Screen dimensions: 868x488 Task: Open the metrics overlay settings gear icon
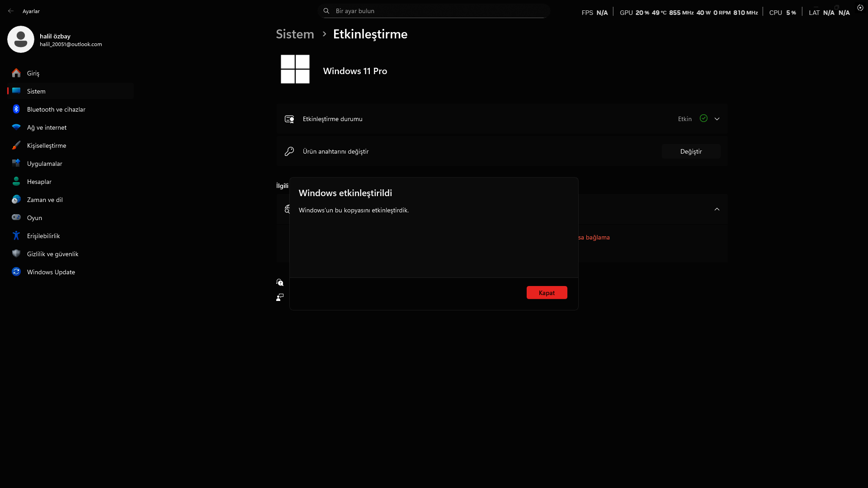(x=860, y=8)
